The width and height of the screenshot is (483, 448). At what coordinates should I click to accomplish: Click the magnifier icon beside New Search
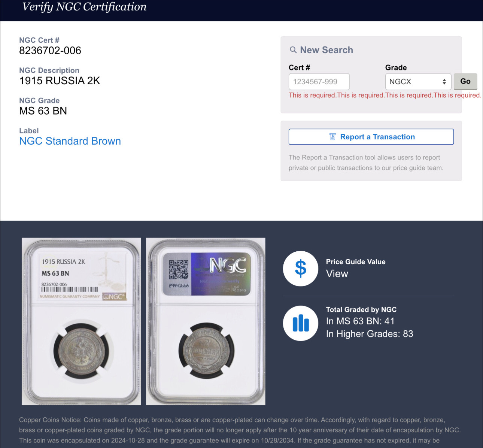click(x=293, y=50)
